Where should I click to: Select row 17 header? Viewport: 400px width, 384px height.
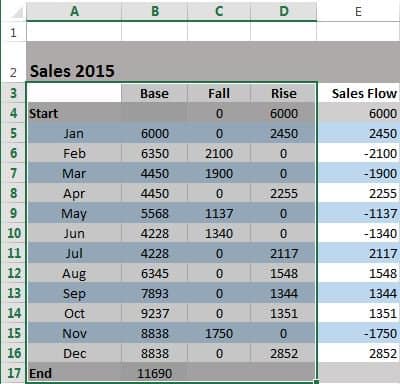[13, 373]
